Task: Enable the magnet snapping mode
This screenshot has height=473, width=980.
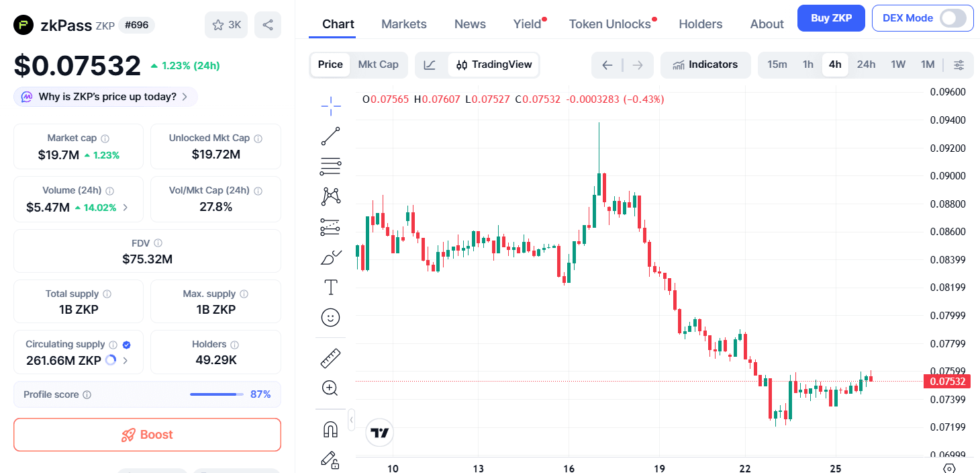Action: (x=330, y=429)
